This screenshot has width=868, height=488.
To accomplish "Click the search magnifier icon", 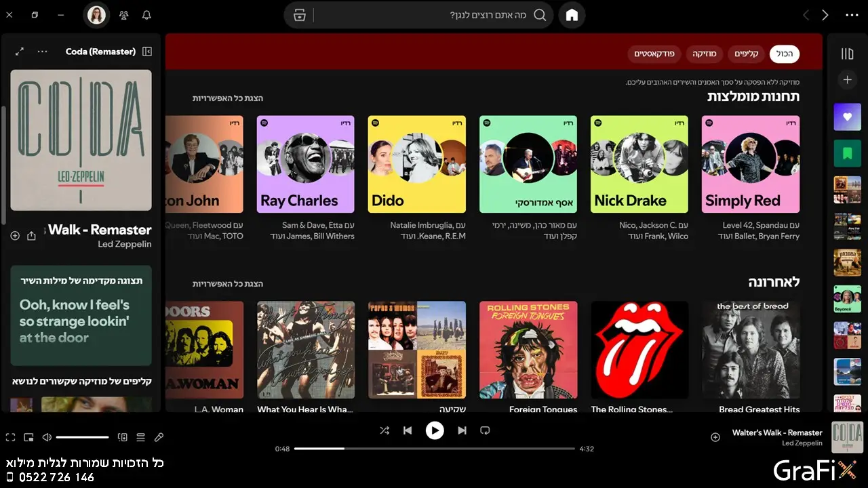I will point(540,15).
